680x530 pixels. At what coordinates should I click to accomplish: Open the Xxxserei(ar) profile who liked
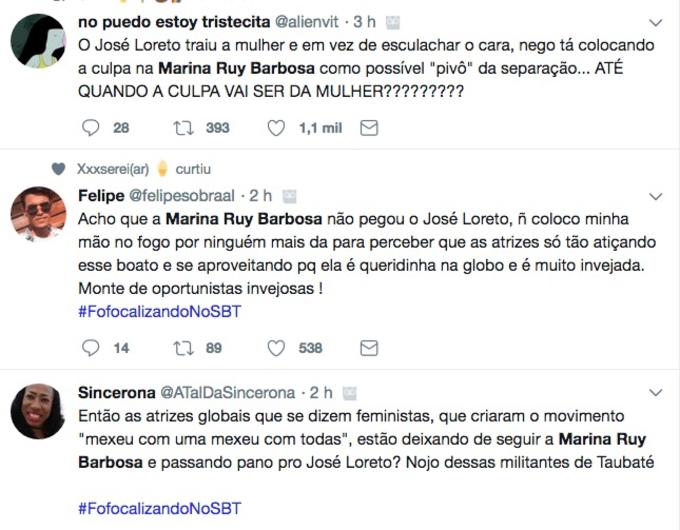tap(112, 169)
